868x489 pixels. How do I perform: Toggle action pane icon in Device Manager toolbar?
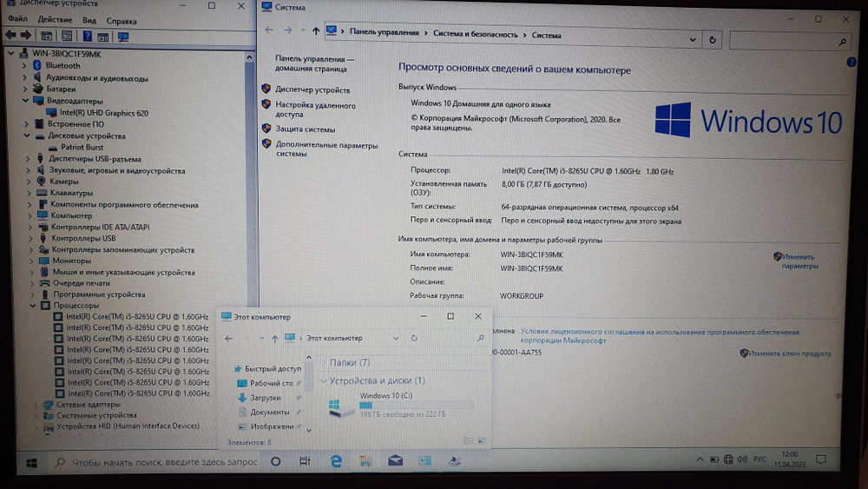tap(103, 37)
